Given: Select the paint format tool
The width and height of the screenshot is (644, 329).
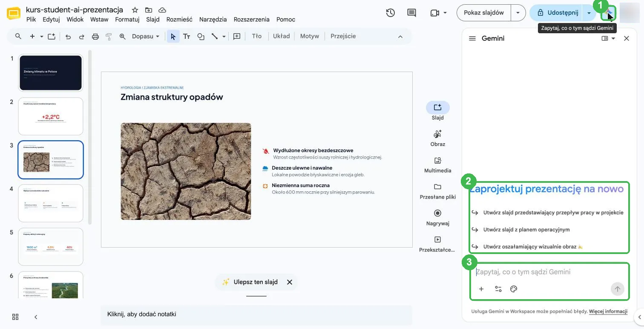Looking at the screenshot, I should 109,37.
